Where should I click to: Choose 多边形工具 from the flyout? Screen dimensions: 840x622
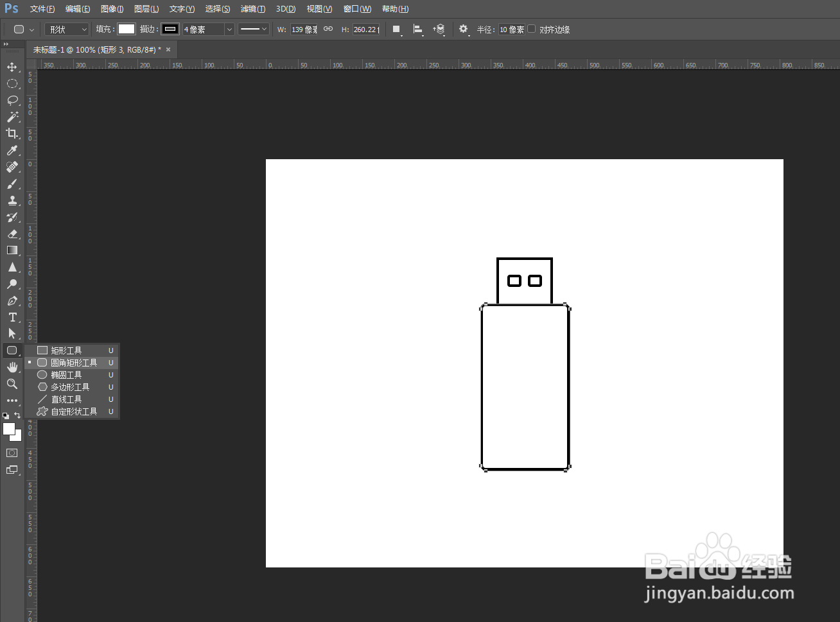[72, 387]
